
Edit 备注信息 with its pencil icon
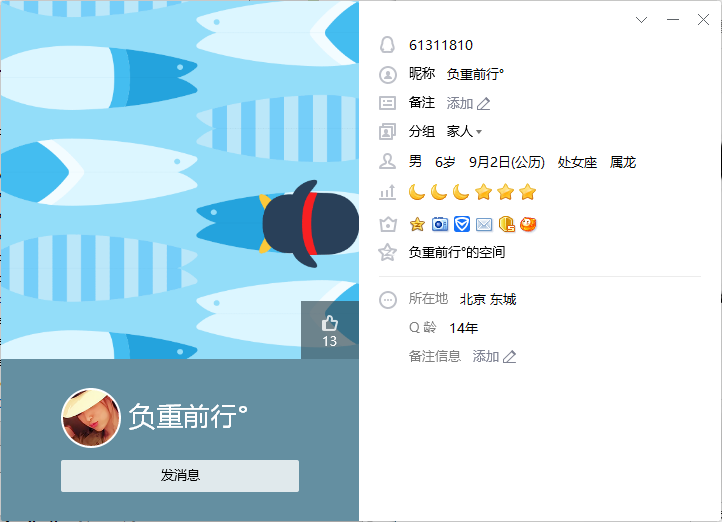coord(509,357)
